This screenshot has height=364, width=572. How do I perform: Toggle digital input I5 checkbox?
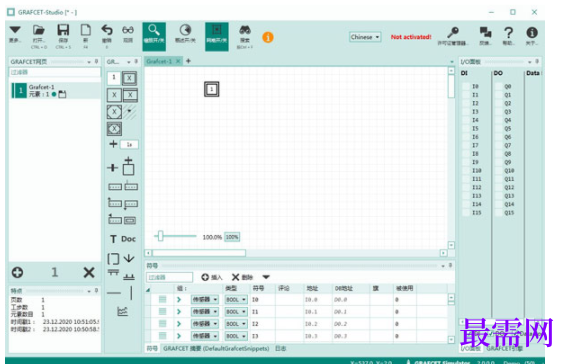[466, 128]
